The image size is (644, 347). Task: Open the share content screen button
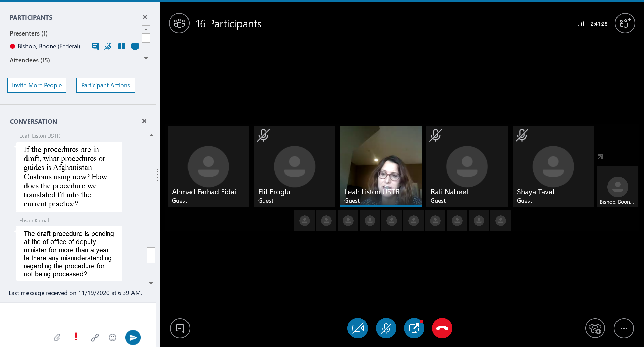[414, 328]
